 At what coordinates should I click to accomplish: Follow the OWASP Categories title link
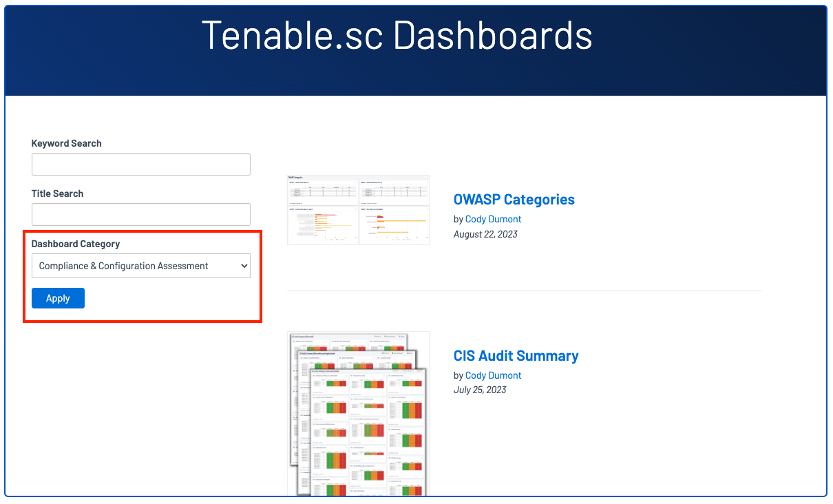pyautogui.click(x=514, y=200)
